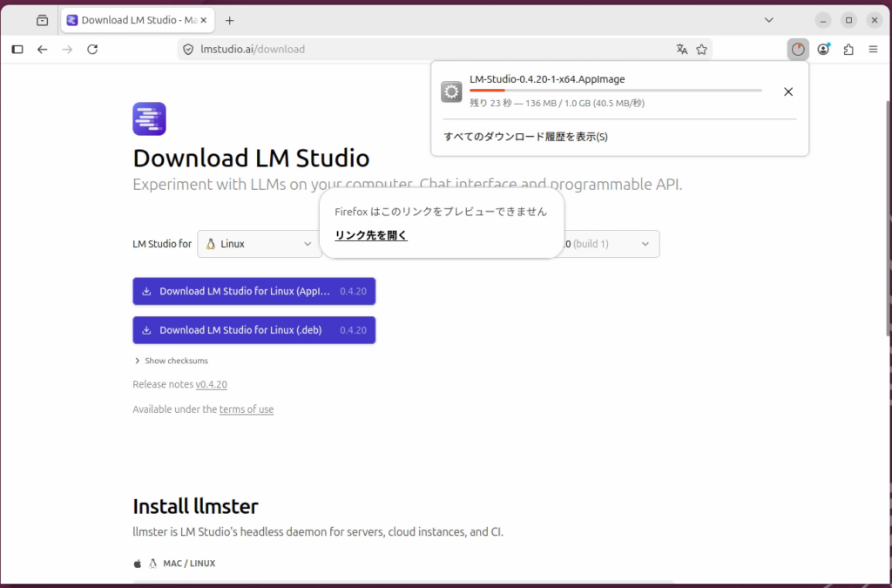
Task: Expand Show checksums section
Action: pyautogui.click(x=172, y=361)
